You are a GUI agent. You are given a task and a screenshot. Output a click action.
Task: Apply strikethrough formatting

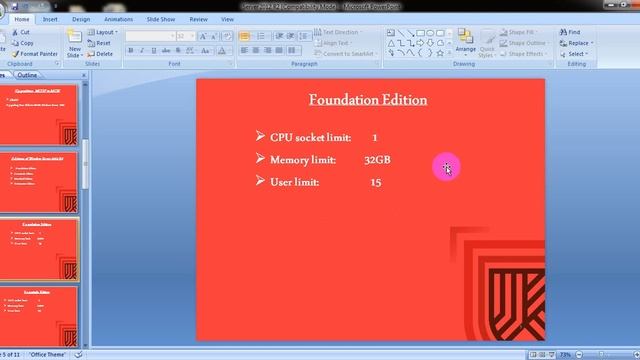pos(166,51)
